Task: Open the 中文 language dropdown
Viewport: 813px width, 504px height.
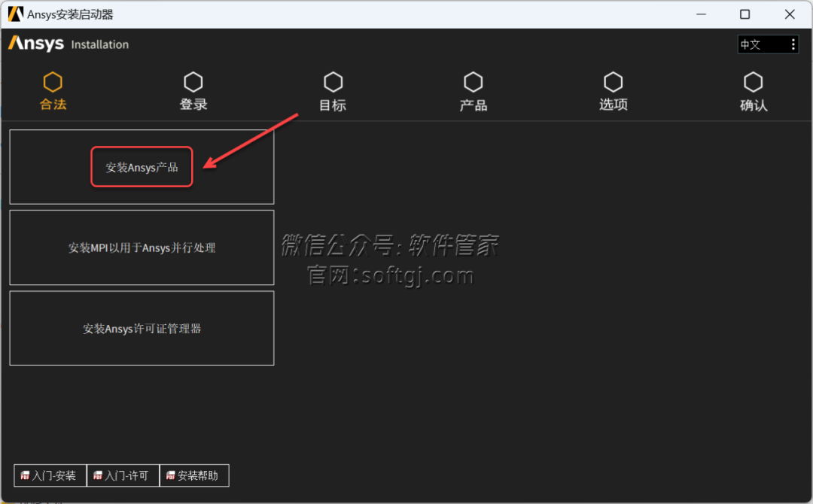Action: [767, 44]
